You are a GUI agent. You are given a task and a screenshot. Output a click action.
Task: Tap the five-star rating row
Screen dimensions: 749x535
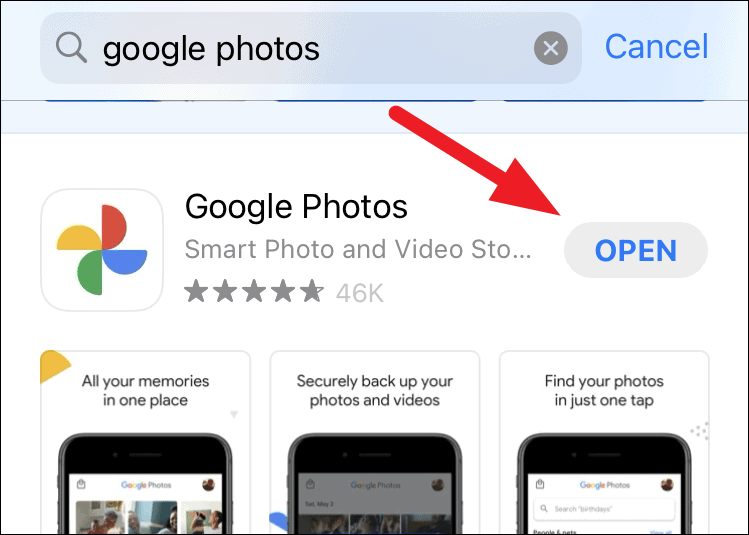point(254,291)
